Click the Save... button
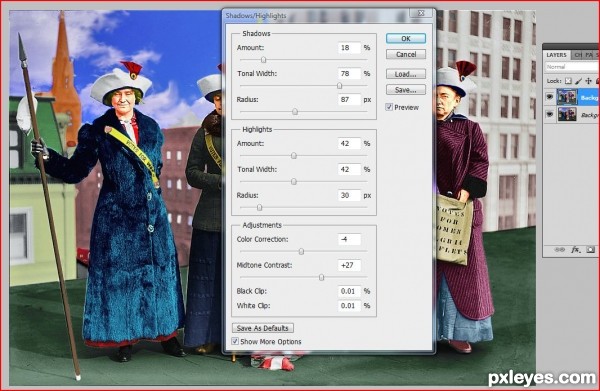The image size is (600, 391). 406,90
